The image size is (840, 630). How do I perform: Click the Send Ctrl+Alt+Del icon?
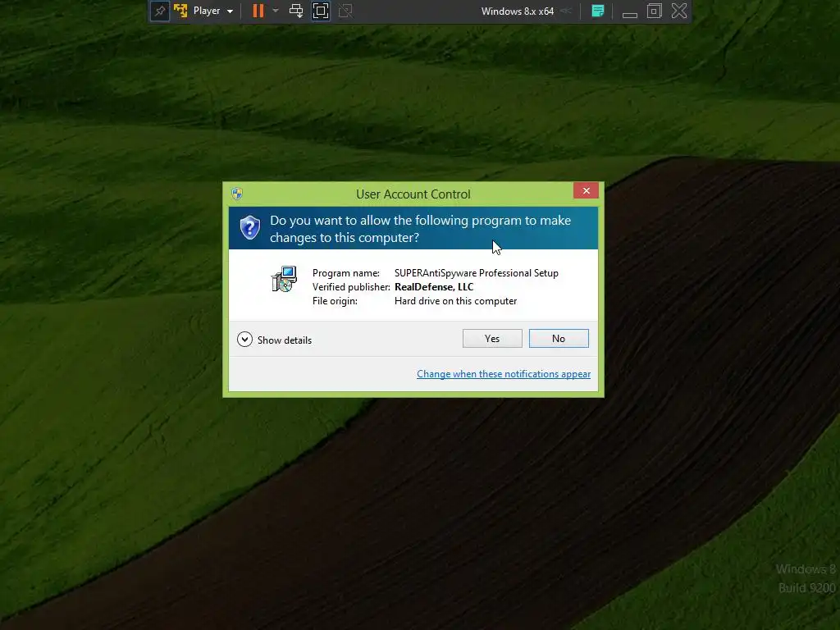coord(295,11)
